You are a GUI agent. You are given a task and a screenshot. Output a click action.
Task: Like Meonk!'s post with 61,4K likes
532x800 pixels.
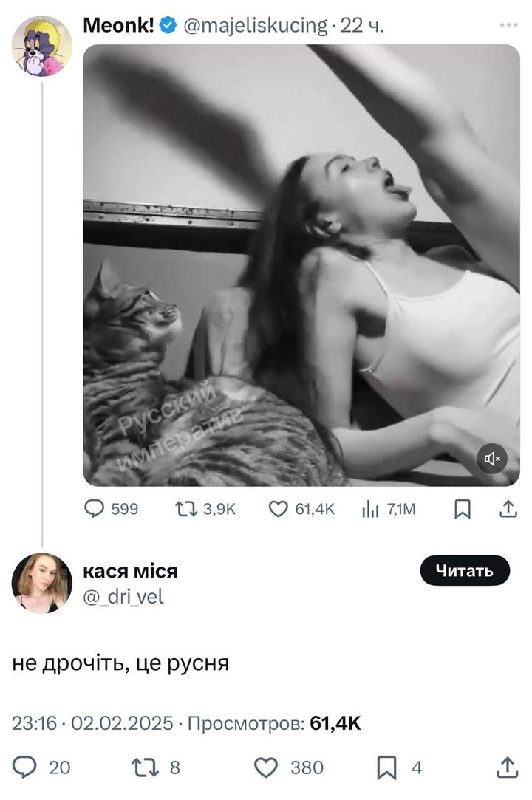tap(301, 509)
